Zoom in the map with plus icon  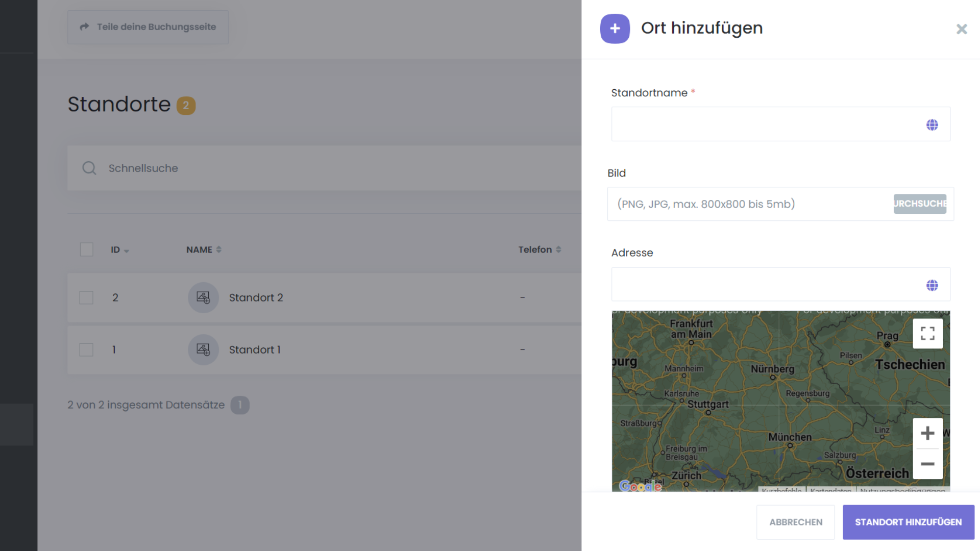click(927, 434)
